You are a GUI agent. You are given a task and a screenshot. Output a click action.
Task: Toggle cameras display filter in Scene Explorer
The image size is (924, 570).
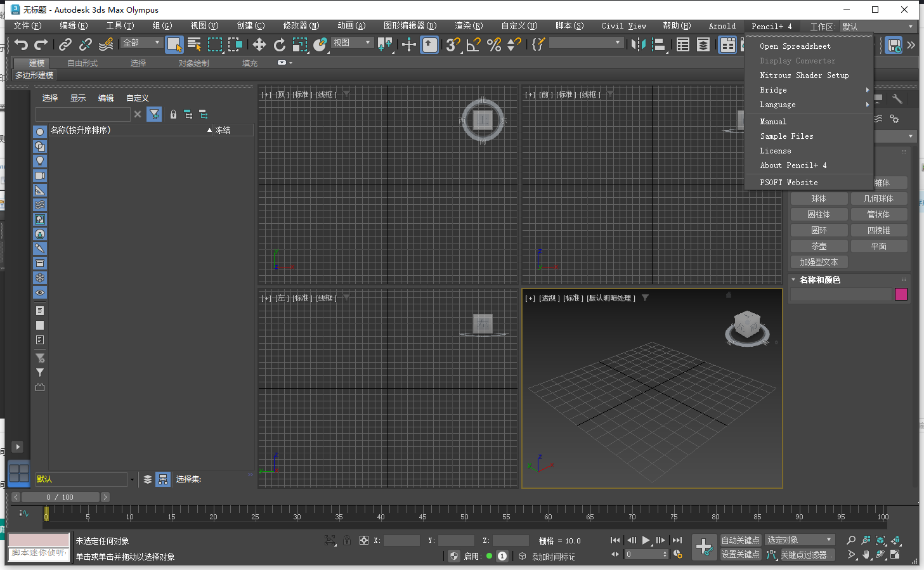point(40,176)
